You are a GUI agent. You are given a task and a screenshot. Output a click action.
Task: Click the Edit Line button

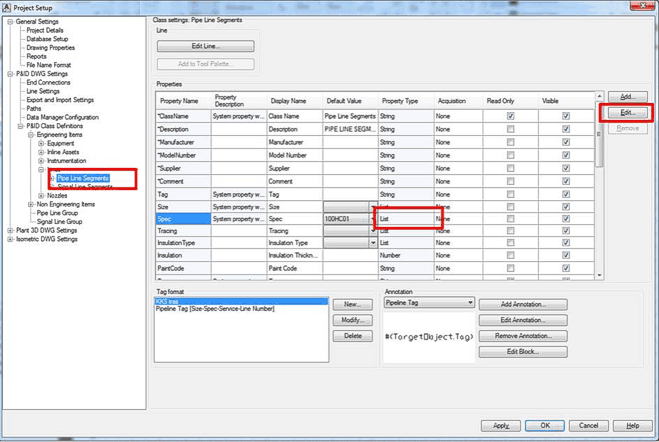click(x=206, y=46)
